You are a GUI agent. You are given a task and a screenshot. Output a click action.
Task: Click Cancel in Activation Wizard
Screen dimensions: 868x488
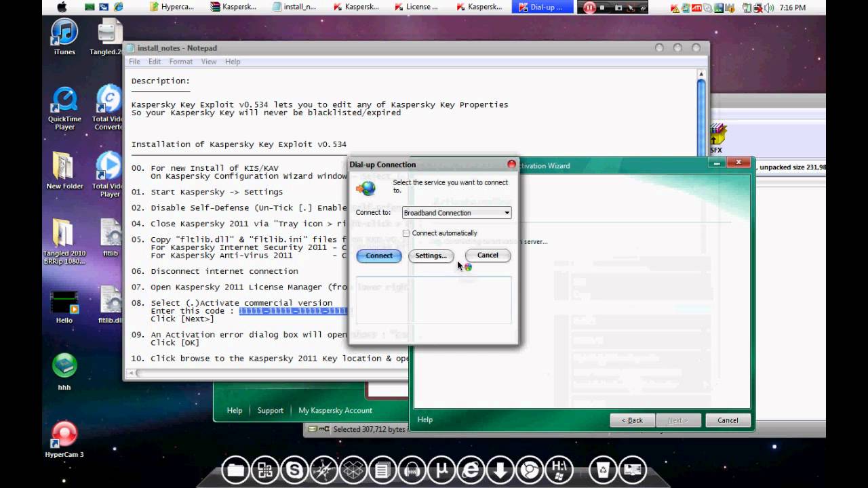pyautogui.click(x=728, y=420)
